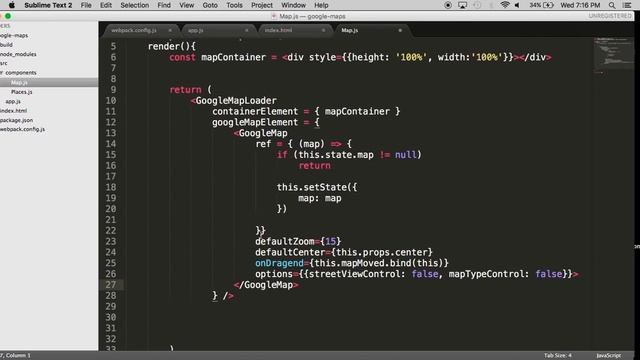Click the Wi-Fi status icon
This screenshot has width=640, height=360.
point(505,5)
